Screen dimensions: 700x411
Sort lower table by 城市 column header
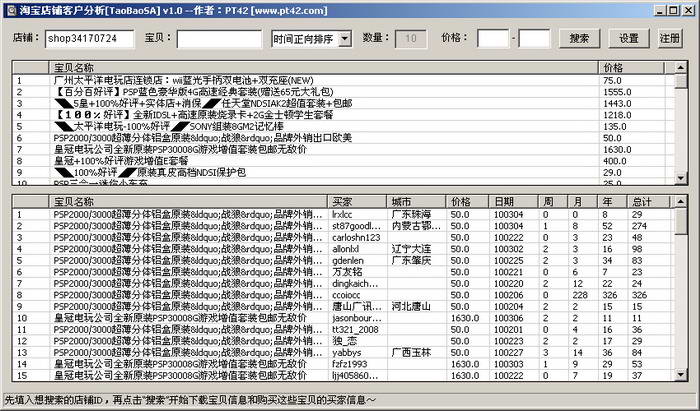pos(416,202)
